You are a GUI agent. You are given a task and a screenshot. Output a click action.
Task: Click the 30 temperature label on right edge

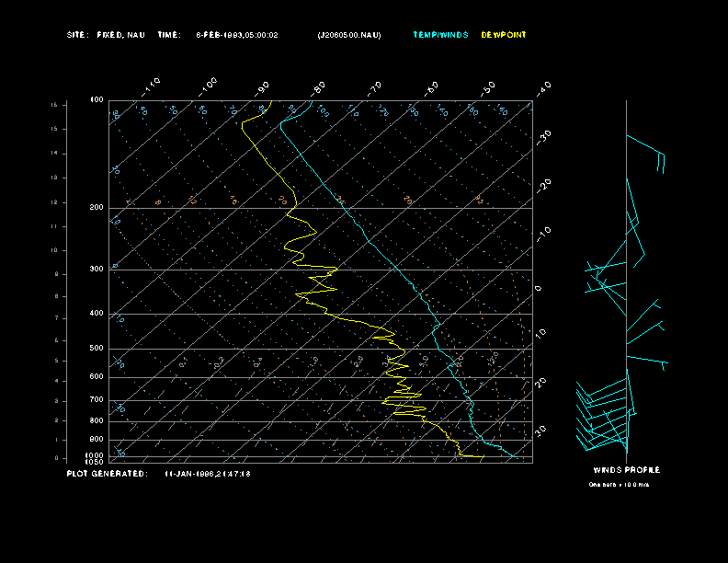click(540, 431)
